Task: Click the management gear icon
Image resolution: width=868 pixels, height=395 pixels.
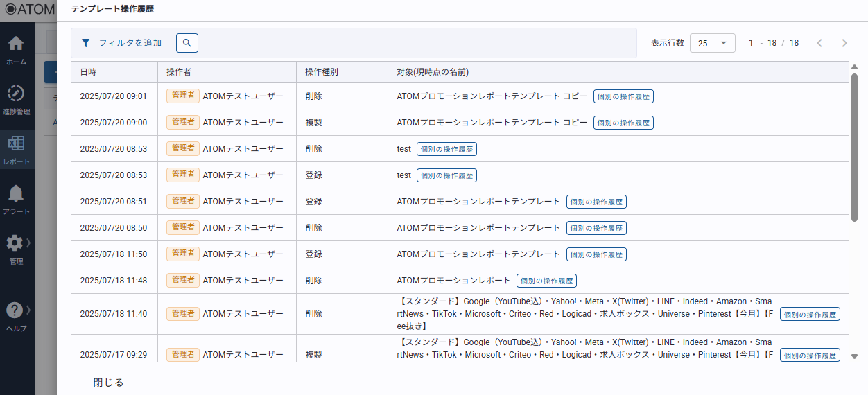Action: coord(15,243)
